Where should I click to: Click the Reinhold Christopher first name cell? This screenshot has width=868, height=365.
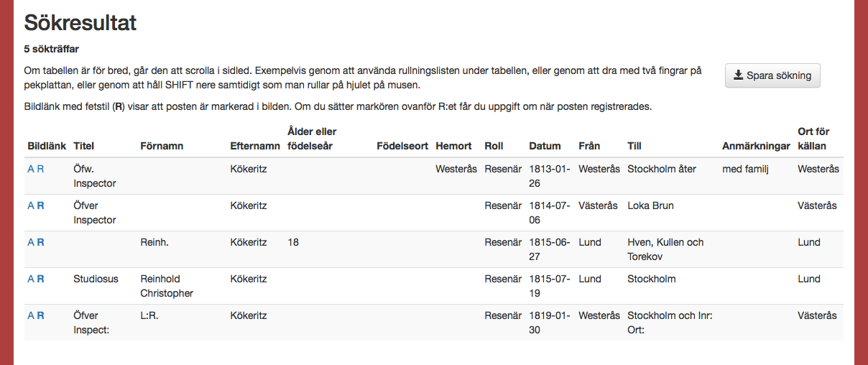coord(167,286)
